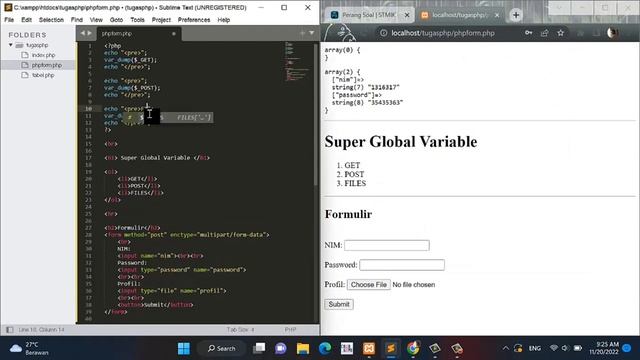
Task: Open saved passwords key icon
Action: point(529,33)
